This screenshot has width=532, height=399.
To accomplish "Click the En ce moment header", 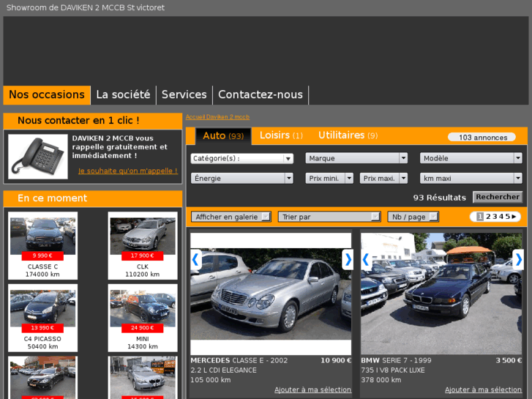I will (x=93, y=198).
